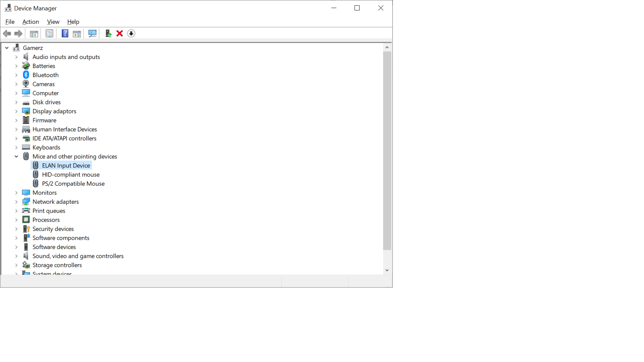Click the Show/Hide console tree icon
This screenshot has width=644, height=362.
coord(34,33)
